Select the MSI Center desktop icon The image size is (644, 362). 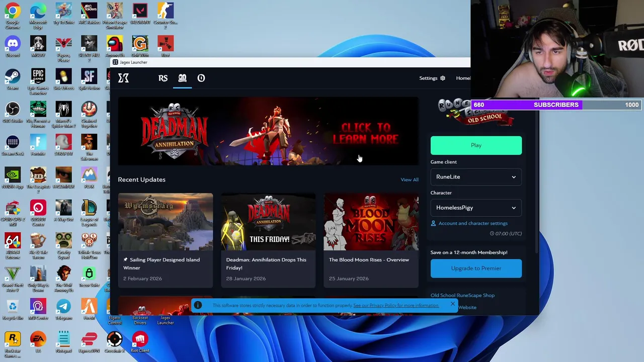pos(38,309)
